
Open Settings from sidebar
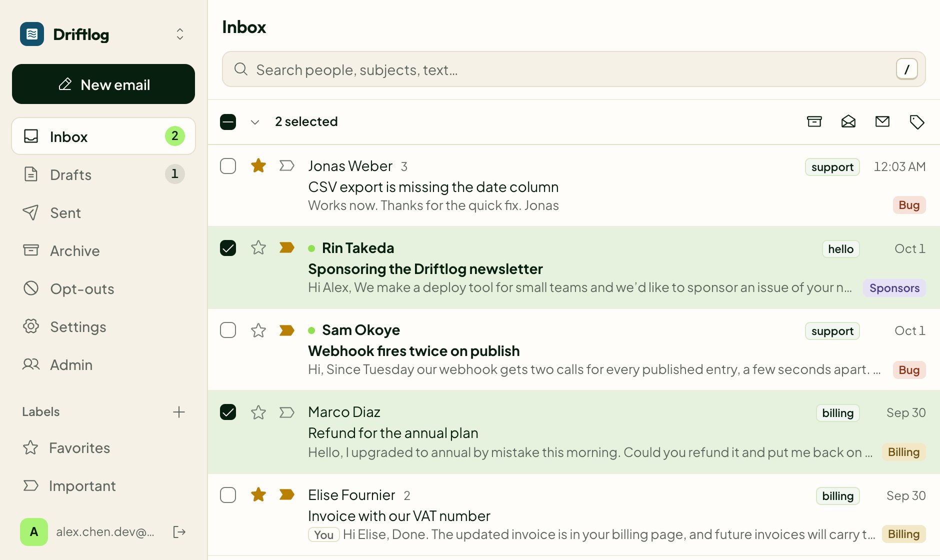[x=103, y=326]
